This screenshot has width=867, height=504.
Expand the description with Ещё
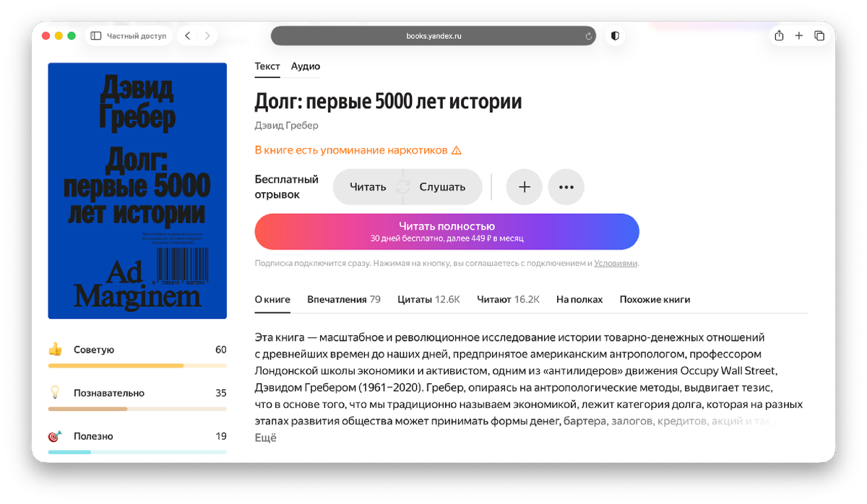tap(265, 438)
